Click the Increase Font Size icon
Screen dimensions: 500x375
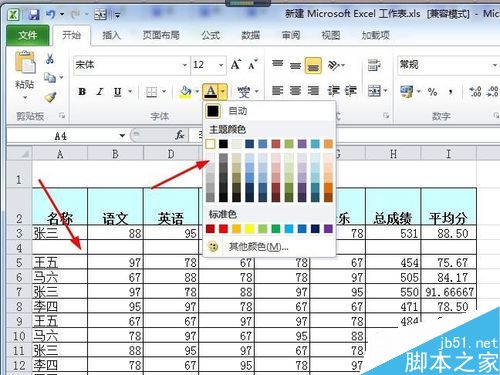(236, 64)
